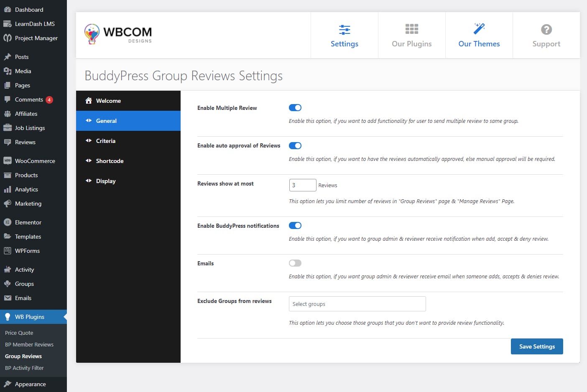Open the Select groups dropdown
The width and height of the screenshot is (587, 392).
[357, 304]
